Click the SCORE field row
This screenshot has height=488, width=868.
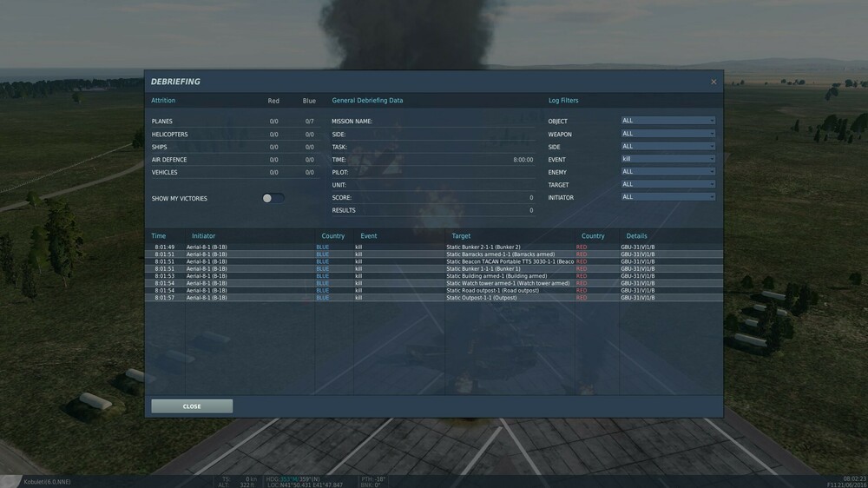click(433, 198)
